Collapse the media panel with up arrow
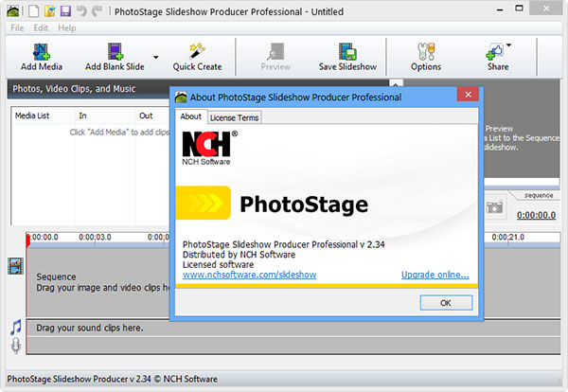Image resolution: width=568 pixels, height=392 pixels. pos(396,84)
